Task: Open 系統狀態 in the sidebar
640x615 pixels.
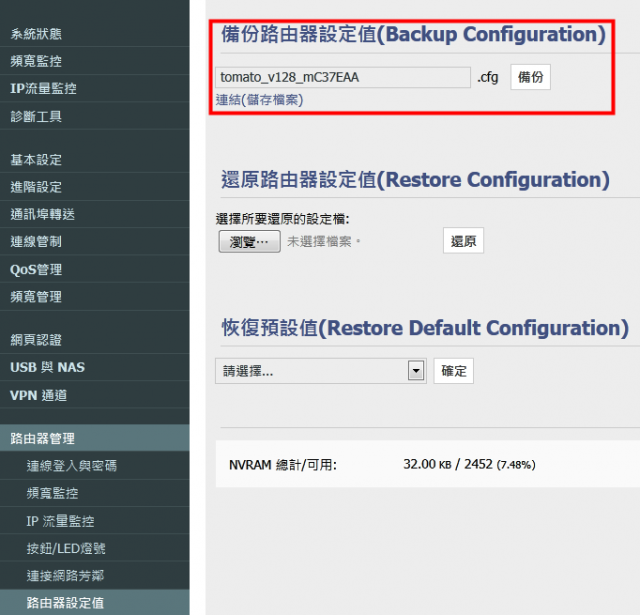Action: coord(94,33)
